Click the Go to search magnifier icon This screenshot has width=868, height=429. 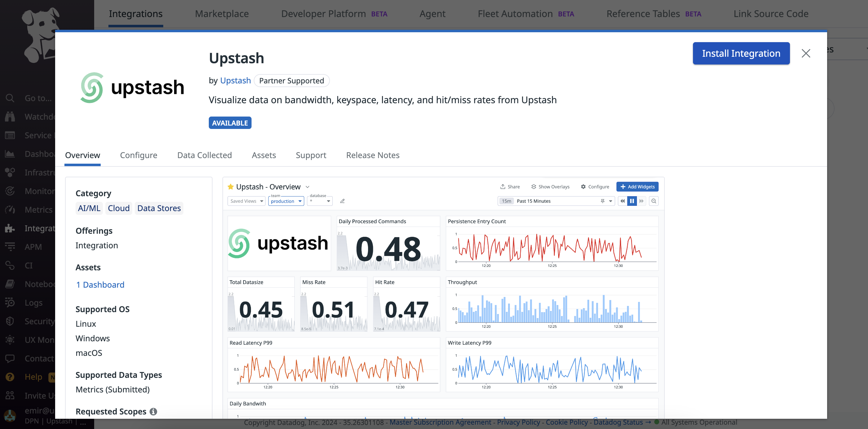tap(10, 98)
